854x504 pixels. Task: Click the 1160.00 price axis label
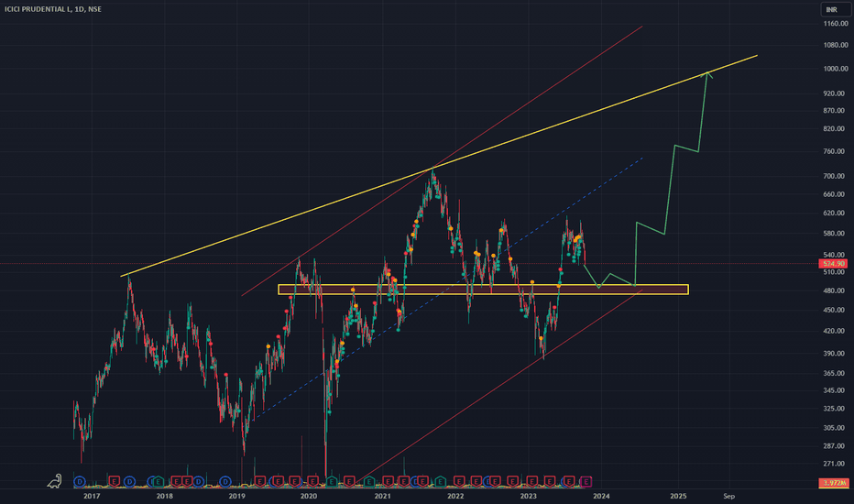click(835, 24)
